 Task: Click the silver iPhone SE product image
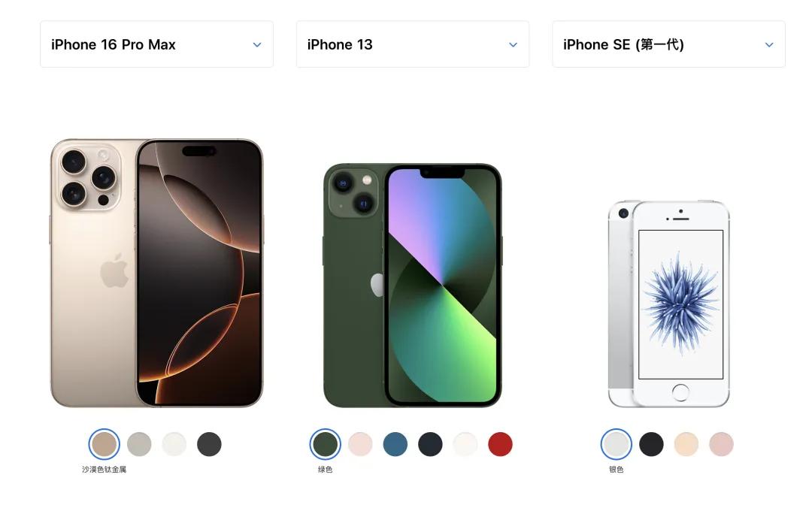pos(668,304)
